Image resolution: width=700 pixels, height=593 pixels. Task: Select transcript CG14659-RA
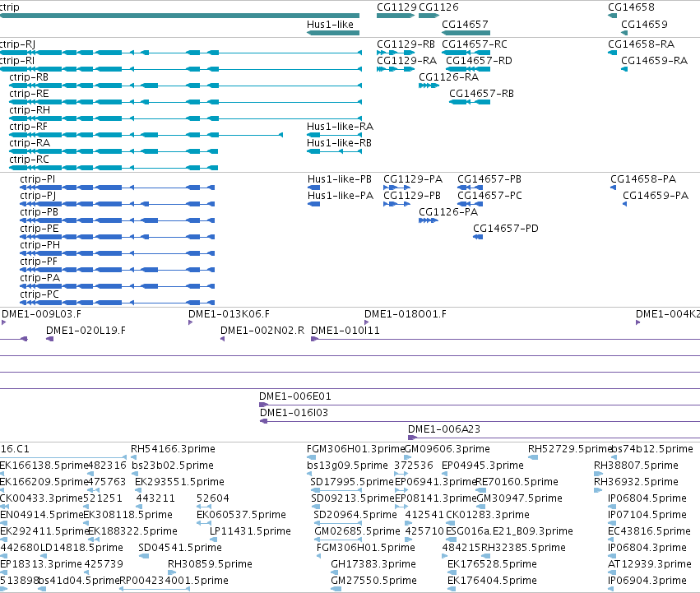coord(624,69)
